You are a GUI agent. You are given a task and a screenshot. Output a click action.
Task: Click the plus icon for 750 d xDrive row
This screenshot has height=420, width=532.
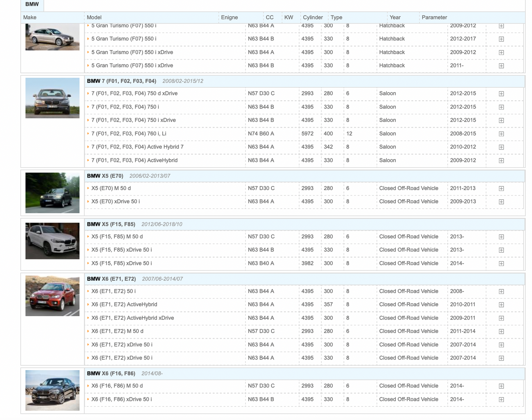pyautogui.click(x=501, y=94)
